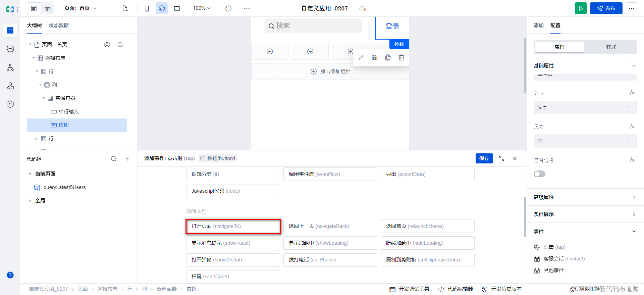Open 代码编辑器 in bottom bar
Screen dimensions: 644x295
455,289
